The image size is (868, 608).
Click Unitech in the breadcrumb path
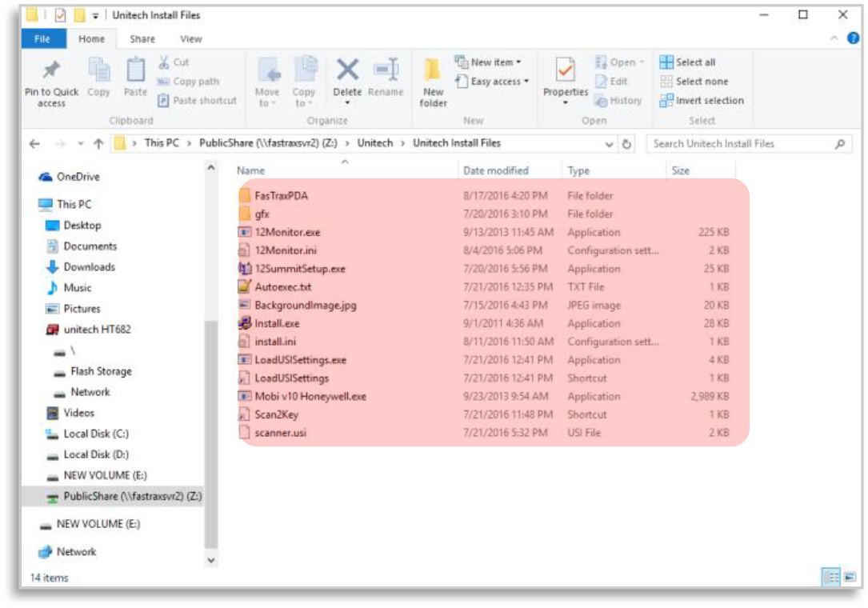coord(374,143)
